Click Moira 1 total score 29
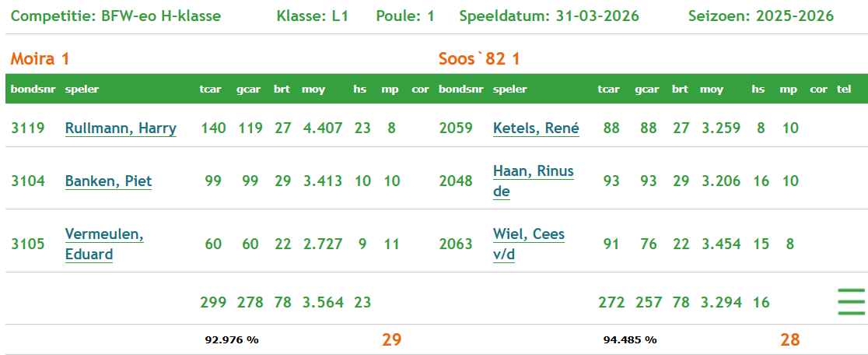Viewport: 868px width, 355px height. point(391,339)
